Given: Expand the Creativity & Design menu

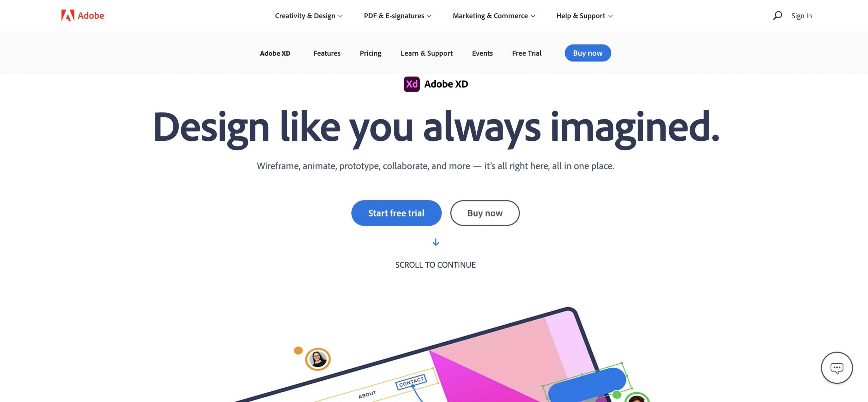Looking at the screenshot, I should pos(308,16).
